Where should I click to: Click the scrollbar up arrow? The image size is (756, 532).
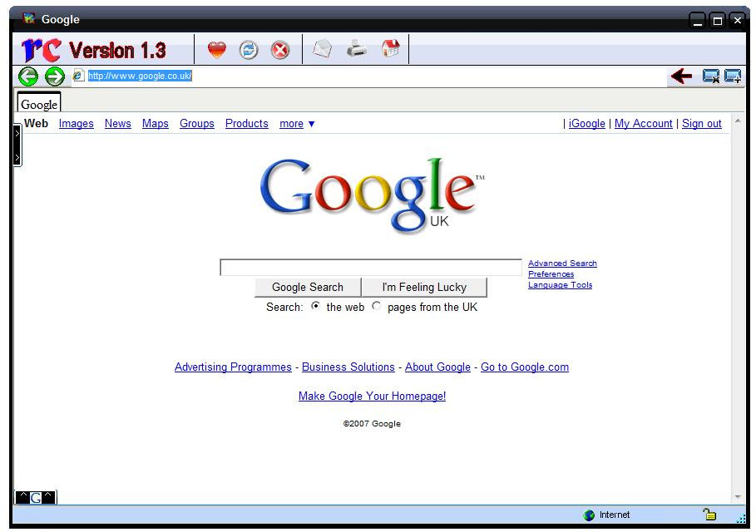pyautogui.click(x=738, y=121)
